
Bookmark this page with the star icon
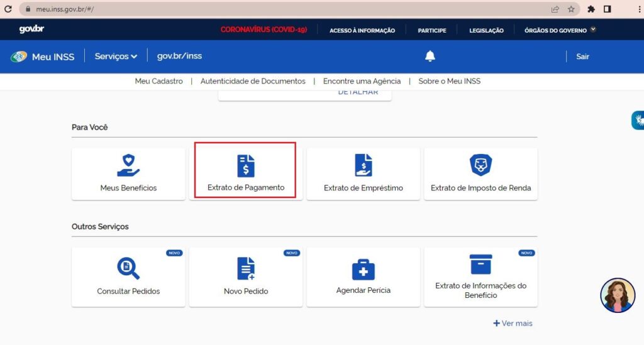(571, 9)
